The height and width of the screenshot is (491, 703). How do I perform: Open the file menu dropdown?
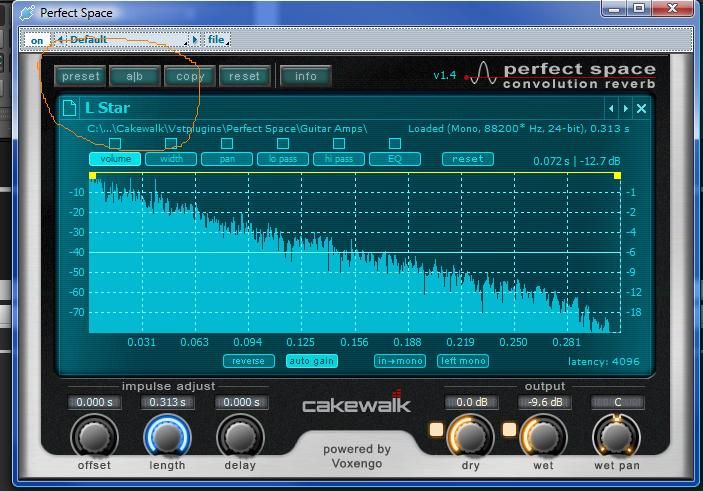pos(218,40)
